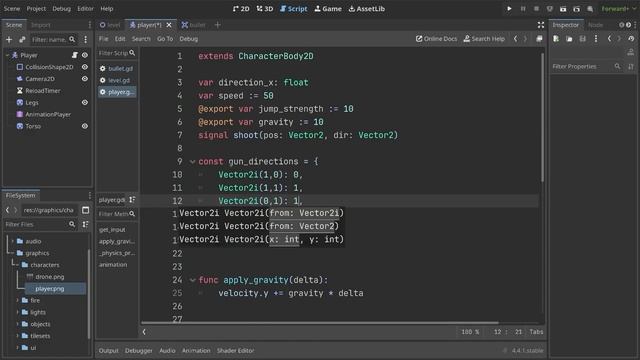Viewport: 640px width, 360px height.
Task: Add a new scene tab
Action: click(218, 25)
